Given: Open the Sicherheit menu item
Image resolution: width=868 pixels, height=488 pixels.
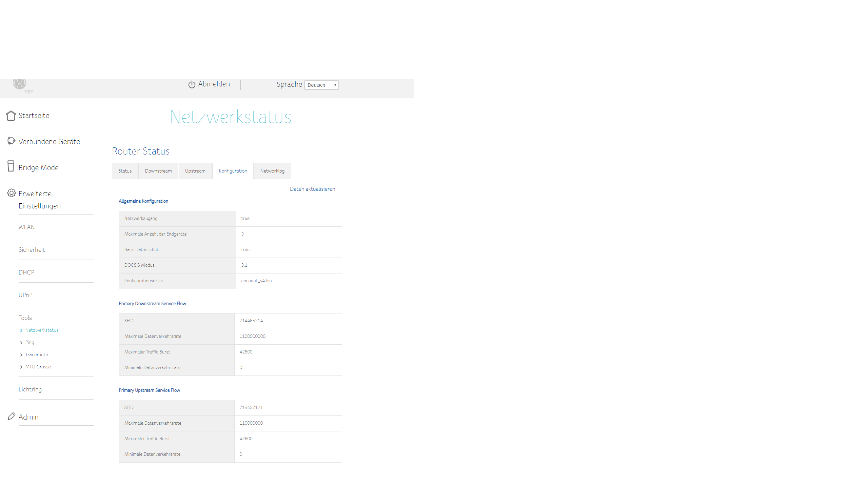Looking at the screenshot, I should coord(32,250).
